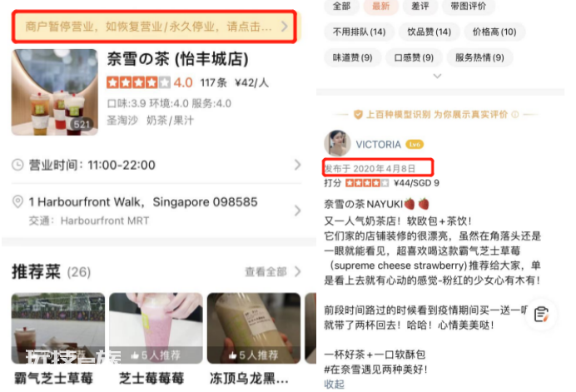Screen dimensions: 576x392
Task: Click the clock icon beside 营业时间
Action: [17, 165]
